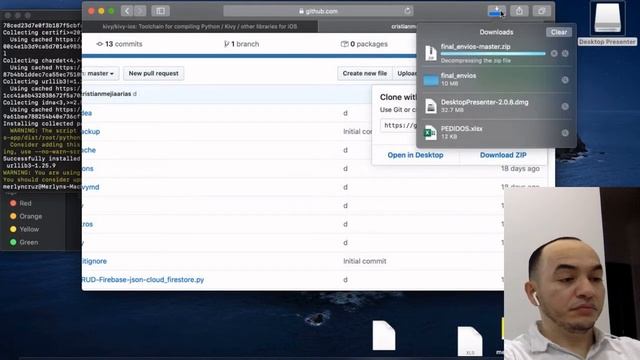The image size is (640, 360).
Task: Open the 13 commits link
Action: tap(119, 44)
